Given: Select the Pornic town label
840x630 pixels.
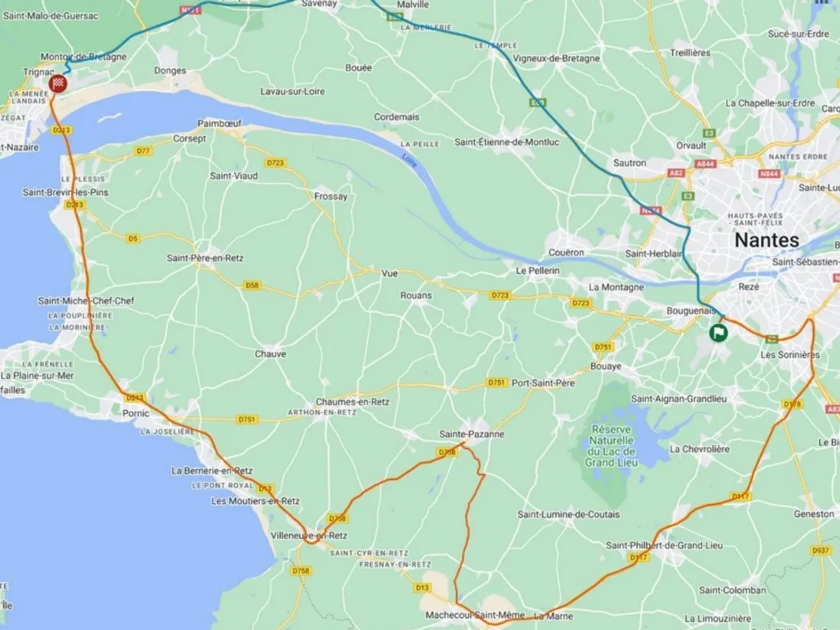Looking at the screenshot, I should click(135, 413).
